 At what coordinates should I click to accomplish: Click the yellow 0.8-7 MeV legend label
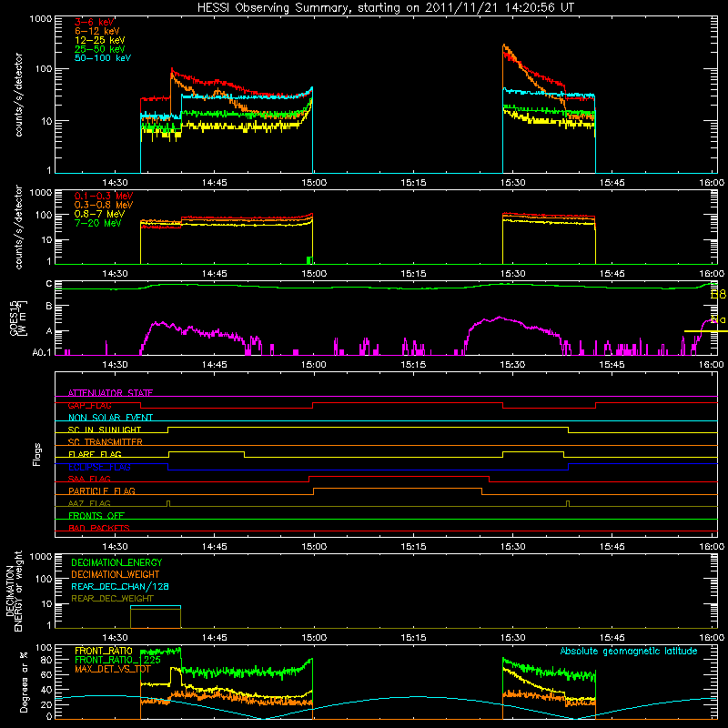click(99, 214)
